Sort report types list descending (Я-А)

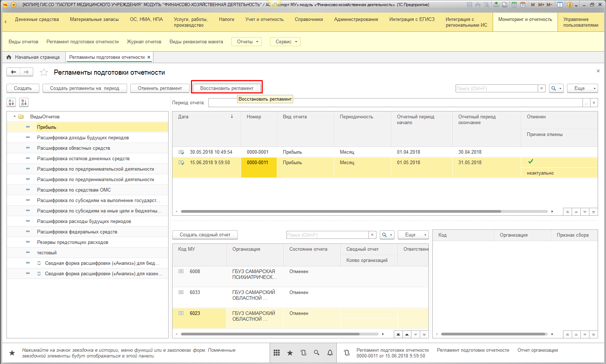click(x=24, y=102)
